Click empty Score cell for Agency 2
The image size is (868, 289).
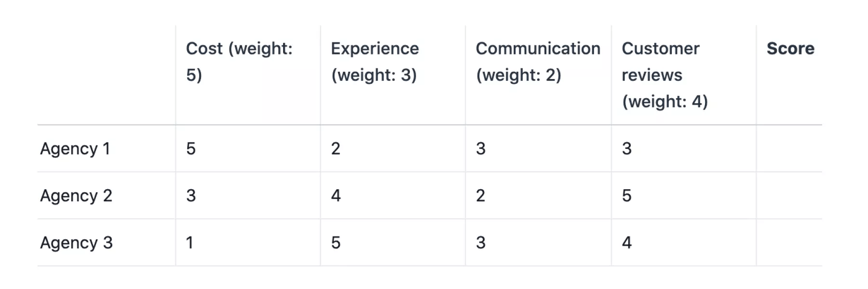[x=789, y=196]
